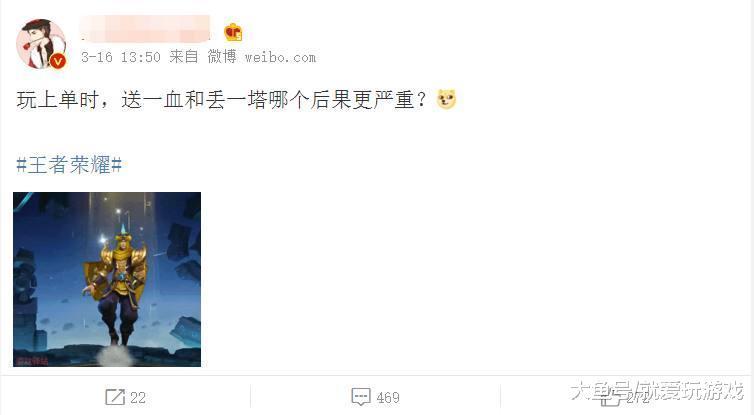Click the repost share icon

pyautogui.click(x=115, y=397)
